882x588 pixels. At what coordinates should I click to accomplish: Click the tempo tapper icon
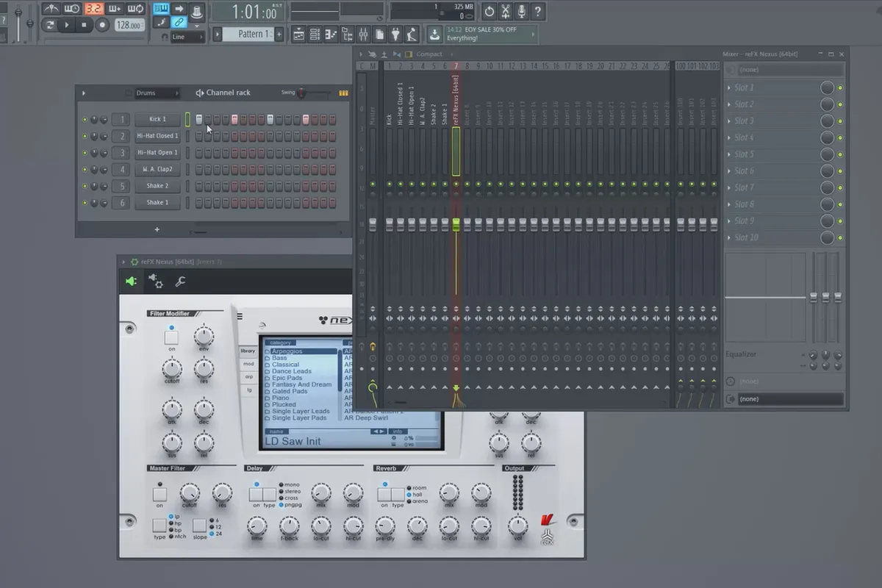[412, 34]
